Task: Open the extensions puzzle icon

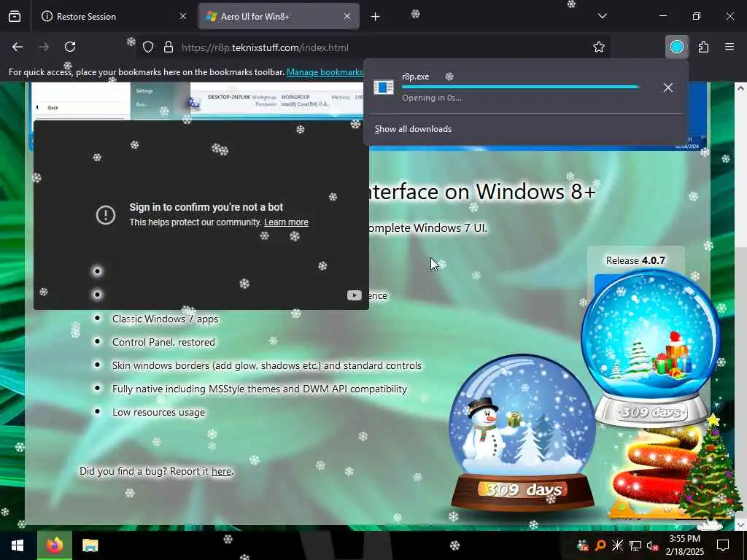Action: [x=704, y=47]
